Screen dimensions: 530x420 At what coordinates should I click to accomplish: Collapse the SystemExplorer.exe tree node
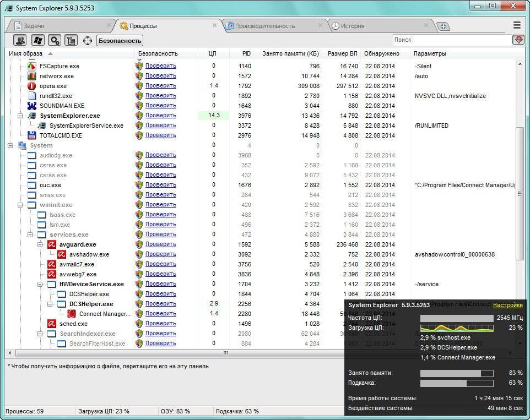coord(20,116)
